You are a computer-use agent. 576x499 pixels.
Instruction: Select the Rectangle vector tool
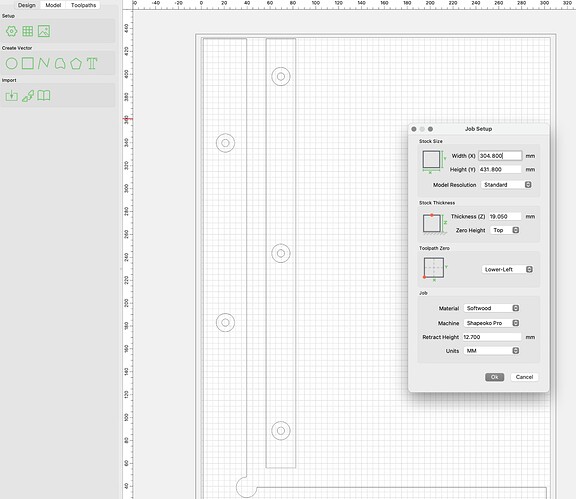tap(28, 63)
